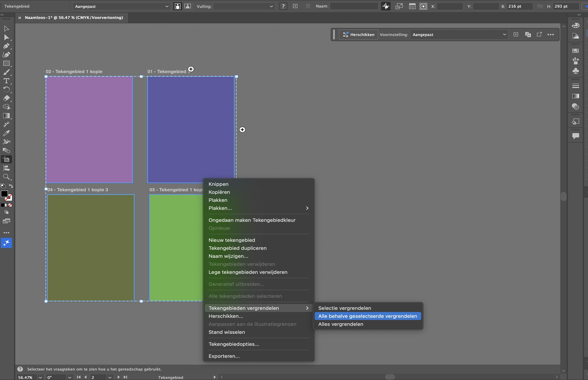Viewport: 588px width, 380px height.
Task: Choose Tekengebied dupliceren from the context menu
Action: click(237, 248)
